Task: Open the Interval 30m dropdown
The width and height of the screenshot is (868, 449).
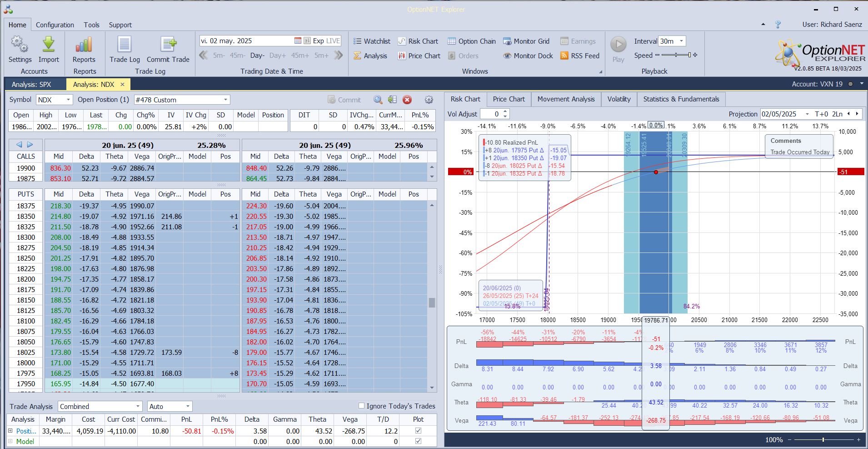Action: [681, 41]
